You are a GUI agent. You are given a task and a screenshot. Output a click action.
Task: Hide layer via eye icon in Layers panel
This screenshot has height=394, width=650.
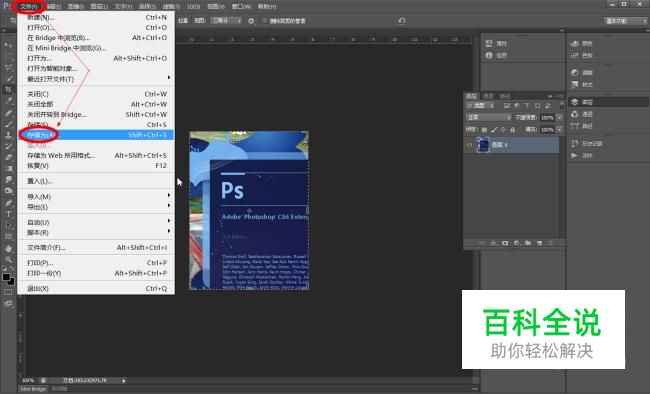469,145
